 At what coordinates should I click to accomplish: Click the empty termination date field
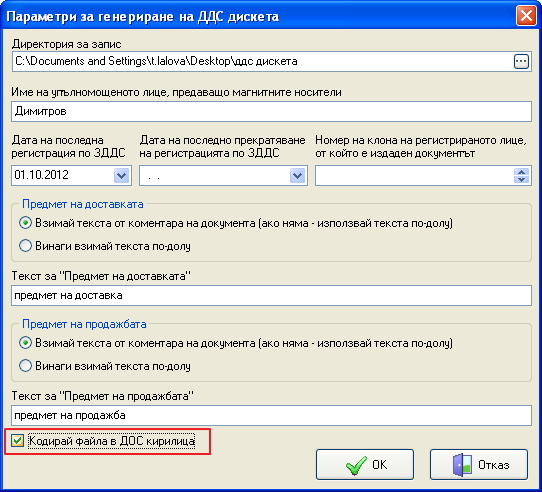tap(214, 175)
